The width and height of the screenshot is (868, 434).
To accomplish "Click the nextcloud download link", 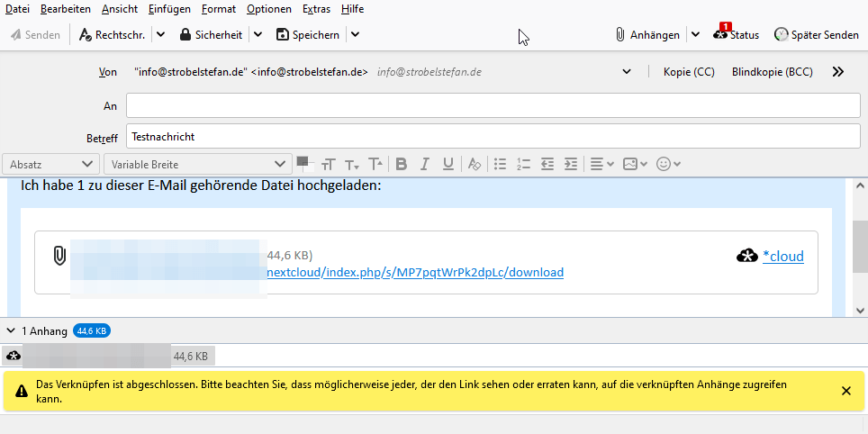I will pos(415,272).
